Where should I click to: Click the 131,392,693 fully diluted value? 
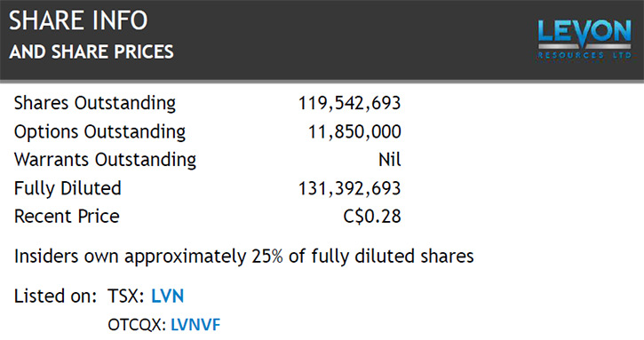tap(349, 188)
